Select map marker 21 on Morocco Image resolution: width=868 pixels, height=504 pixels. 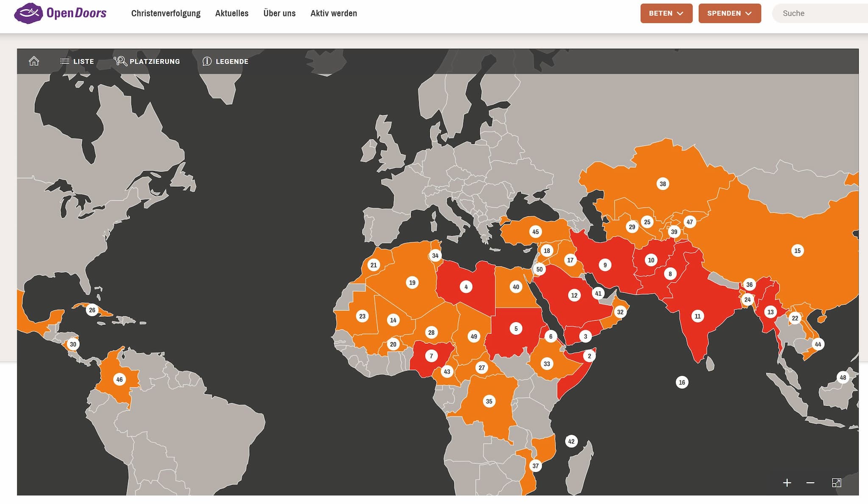[373, 265]
